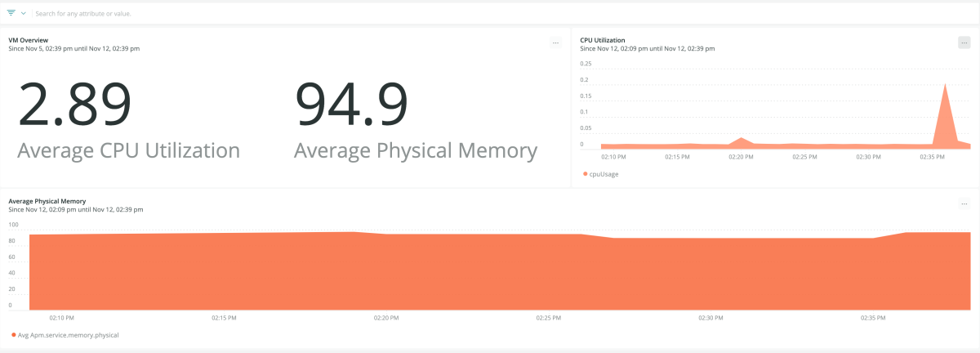The height and width of the screenshot is (353, 980).
Task: Toggle the cpuUsage legend series
Action: (604, 174)
